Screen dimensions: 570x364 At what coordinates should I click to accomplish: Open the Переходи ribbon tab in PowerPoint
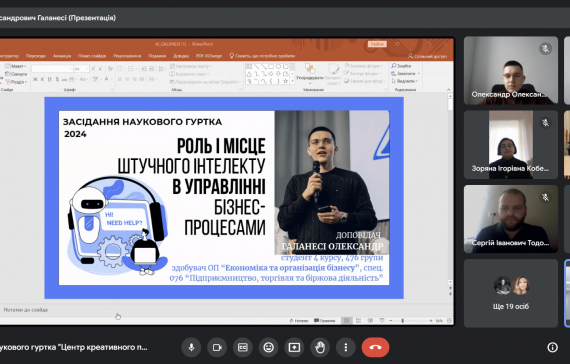click(36, 56)
